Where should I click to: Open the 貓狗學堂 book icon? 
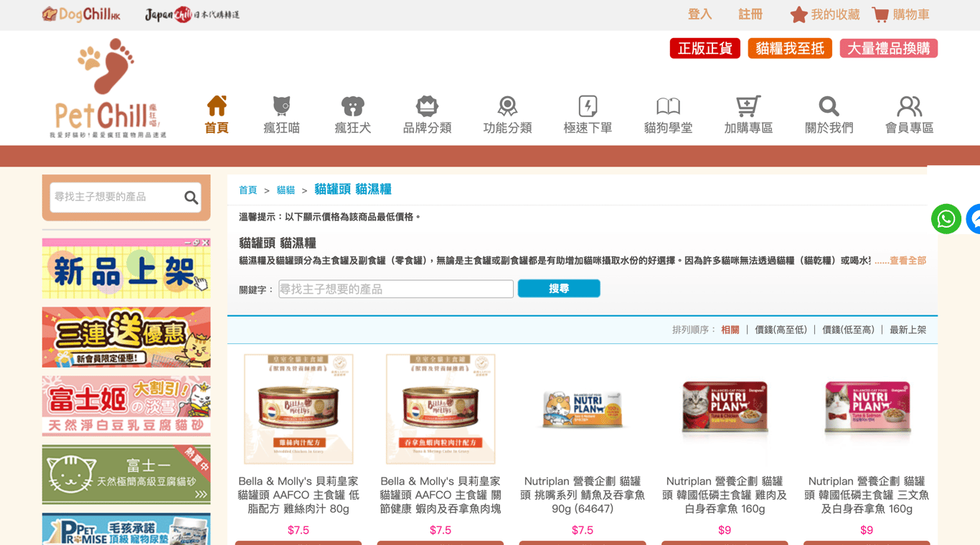[668, 106]
